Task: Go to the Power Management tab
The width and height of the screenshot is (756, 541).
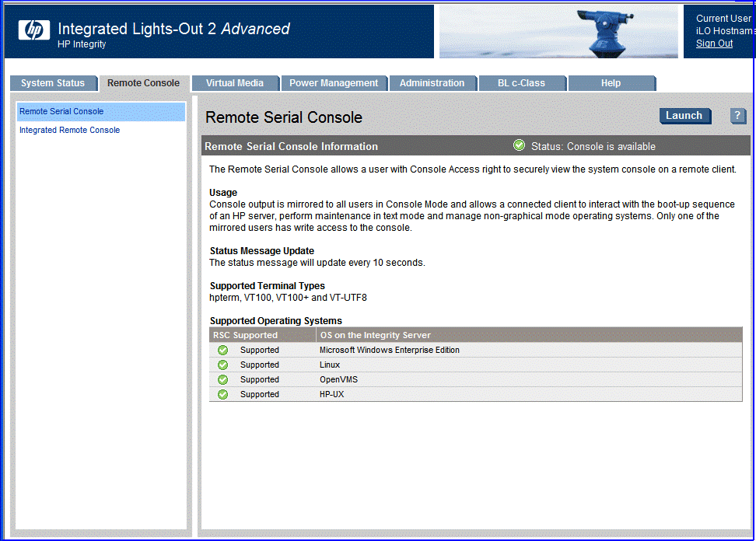Action: [x=333, y=83]
